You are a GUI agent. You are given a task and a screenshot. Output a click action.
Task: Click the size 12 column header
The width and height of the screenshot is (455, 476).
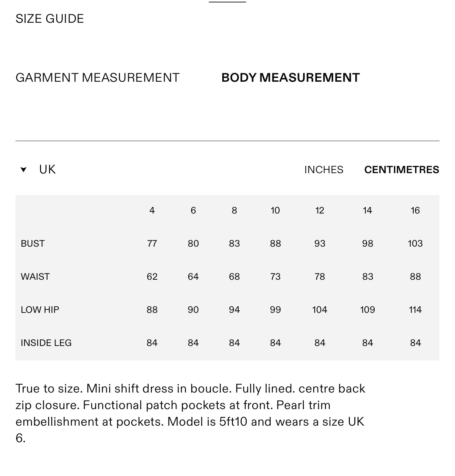click(320, 210)
